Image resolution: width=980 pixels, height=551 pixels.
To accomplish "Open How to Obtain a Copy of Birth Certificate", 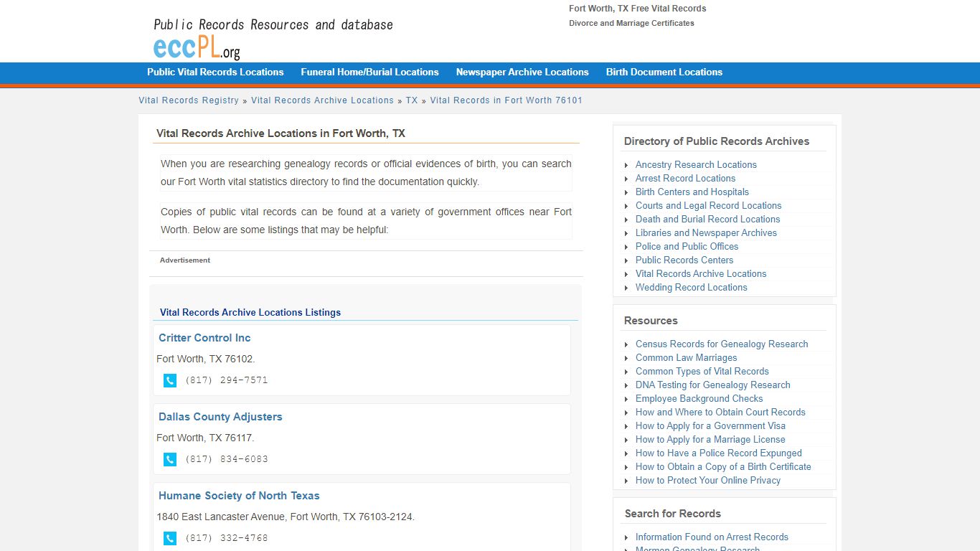I will pos(723,466).
